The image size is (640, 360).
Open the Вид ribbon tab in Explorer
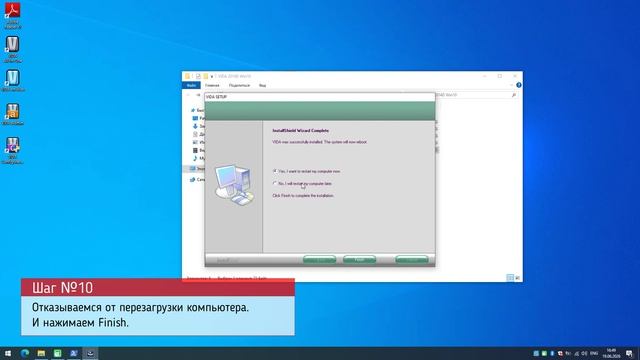tap(262, 85)
